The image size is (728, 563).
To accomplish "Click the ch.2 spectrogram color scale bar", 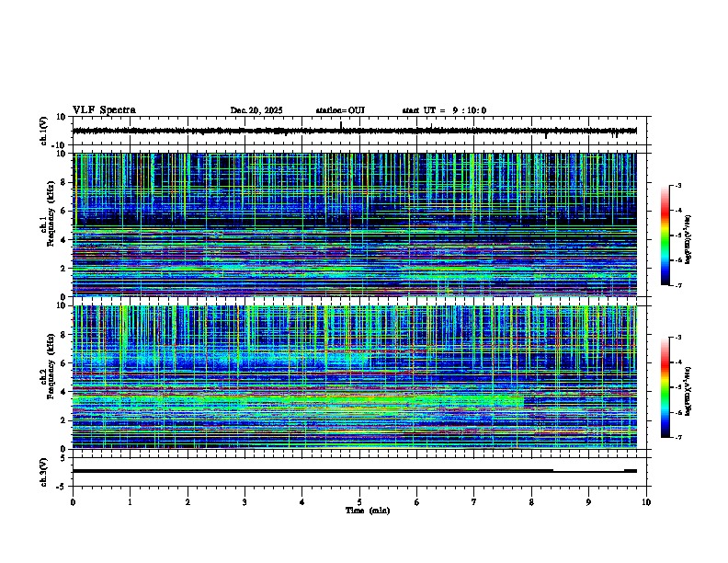I will (665, 387).
